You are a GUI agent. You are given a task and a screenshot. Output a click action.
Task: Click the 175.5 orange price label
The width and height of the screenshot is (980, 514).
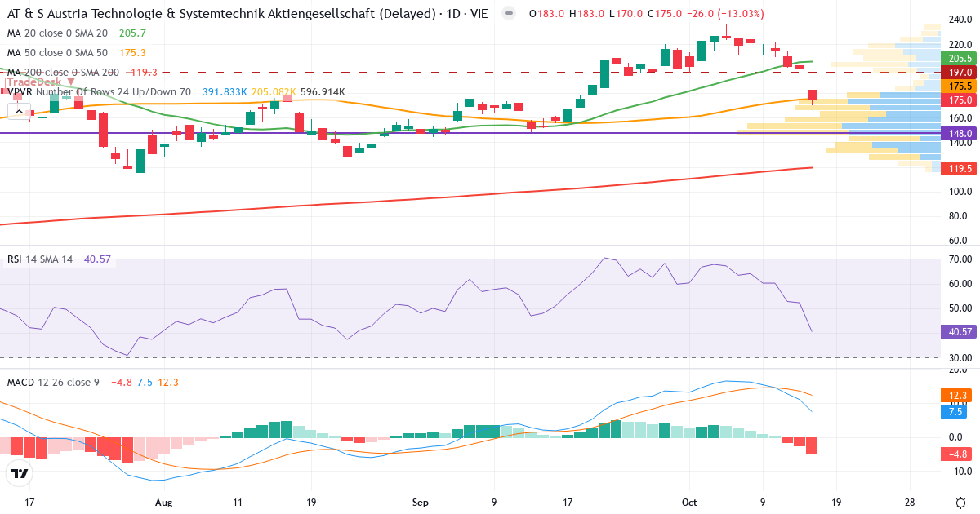click(960, 86)
